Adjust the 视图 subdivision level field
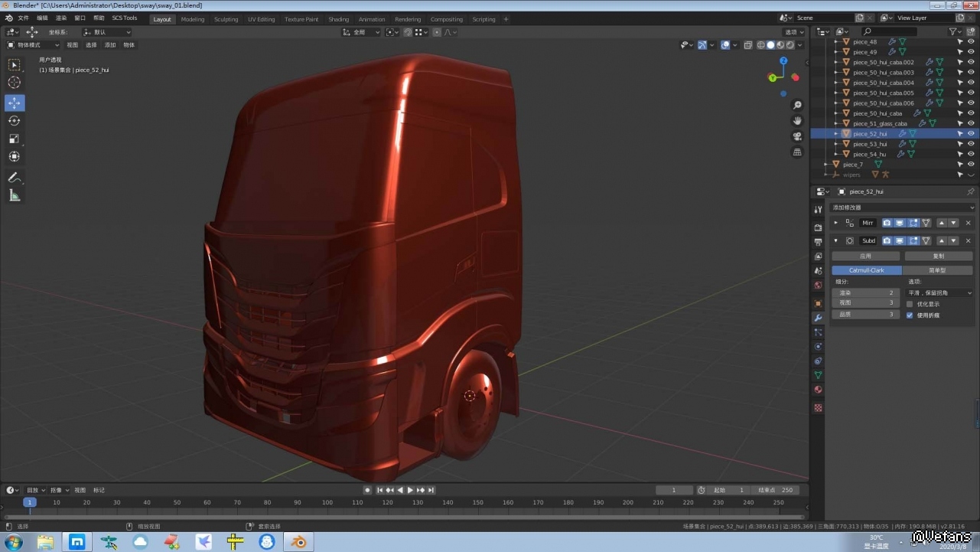Screen dimensions: 980x552 click(x=865, y=302)
